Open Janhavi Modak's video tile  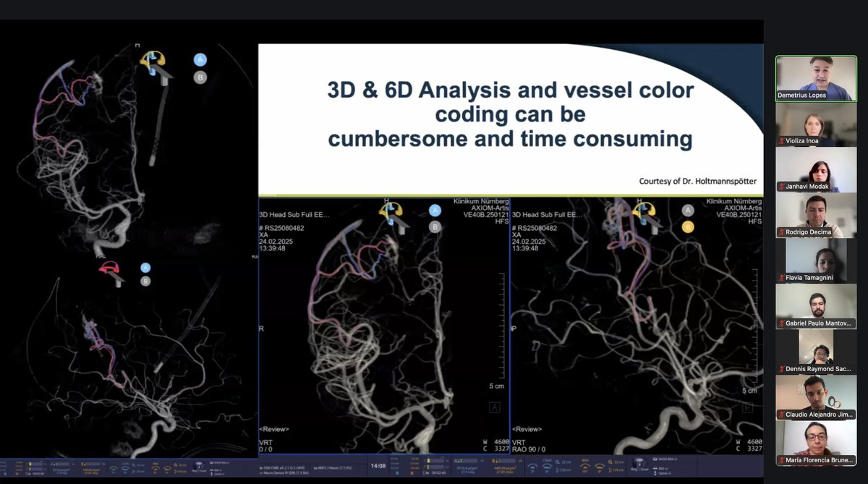click(x=817, y=170)
